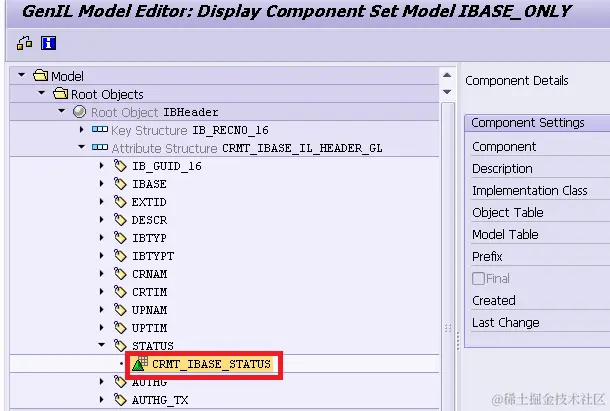610x411 pixels.
Task: Collapse the Root Objects folder
Action: tap(42, 93)
